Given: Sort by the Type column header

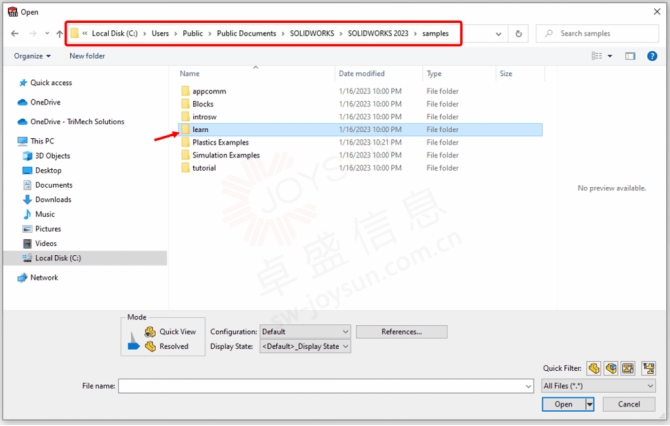Looking at the screenshot, I should point(434,73).
